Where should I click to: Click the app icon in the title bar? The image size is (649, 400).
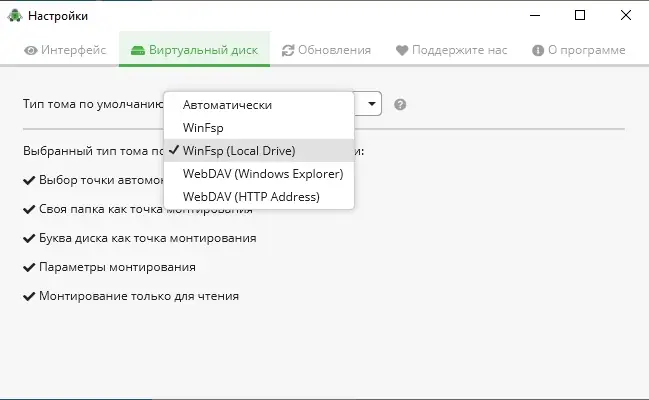tap(14, 15)
